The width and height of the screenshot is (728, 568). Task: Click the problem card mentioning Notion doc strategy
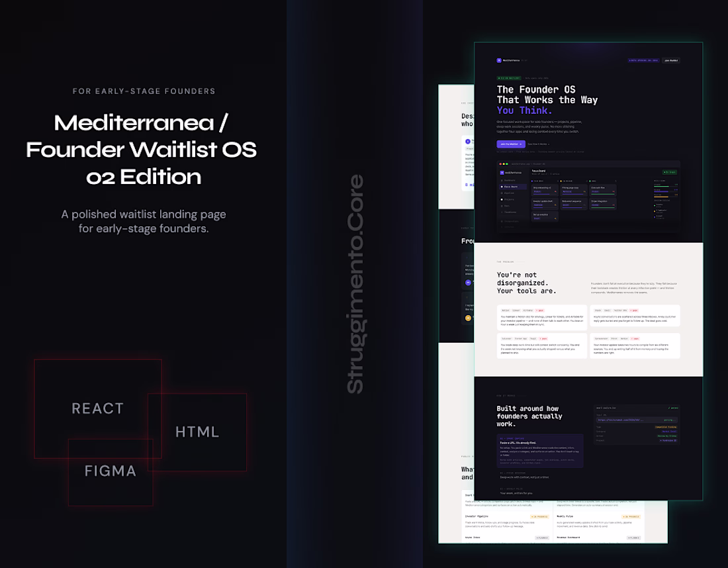pos(542,317)
